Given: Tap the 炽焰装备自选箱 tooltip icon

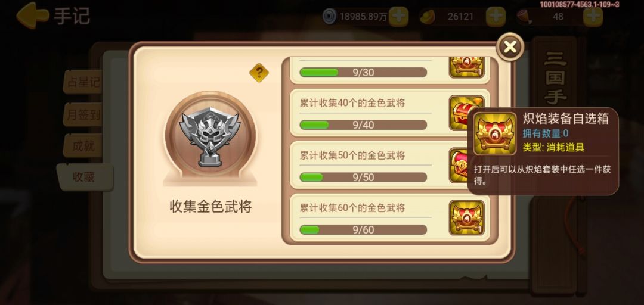Looking at the screenshot, I should pos(494,134).
